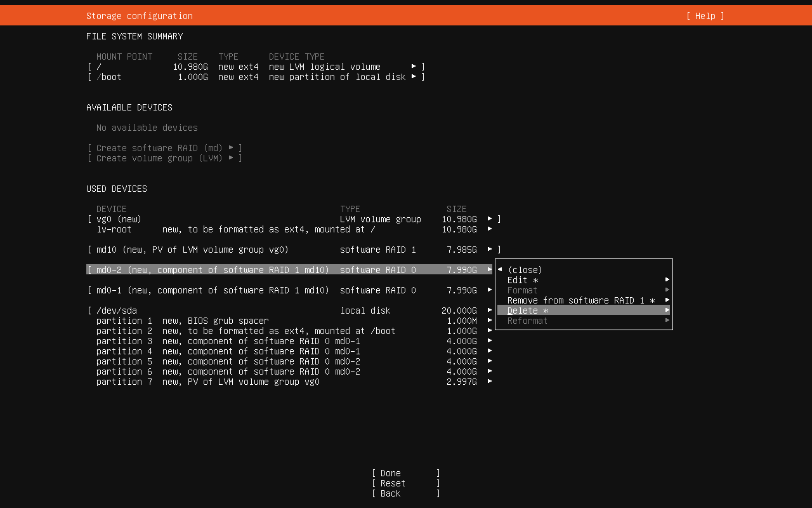Click Remove from software RAID 1 option
The image size is (812, 508).
580,300
